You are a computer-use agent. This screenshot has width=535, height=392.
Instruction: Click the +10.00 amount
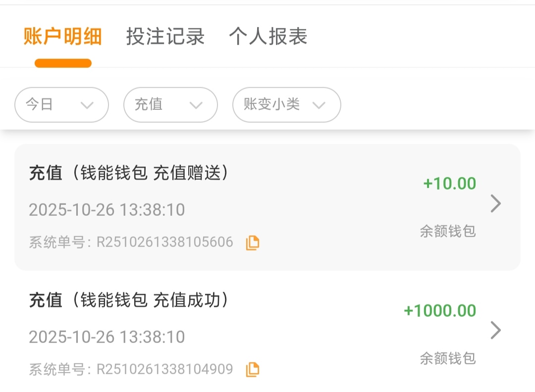pyautogui.click(x=449, y=184)
